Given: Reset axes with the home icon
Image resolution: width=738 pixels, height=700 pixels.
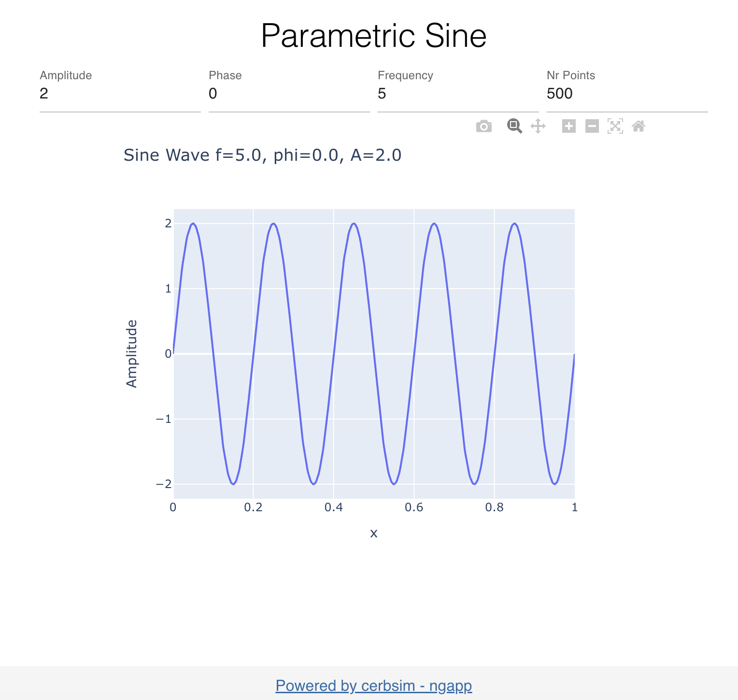Looking at the screenshot, I should point(639,126).
